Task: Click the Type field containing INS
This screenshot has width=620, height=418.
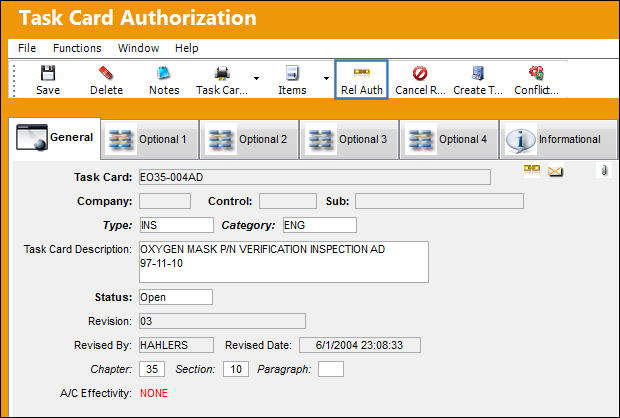Action: (x=176, y=225)
